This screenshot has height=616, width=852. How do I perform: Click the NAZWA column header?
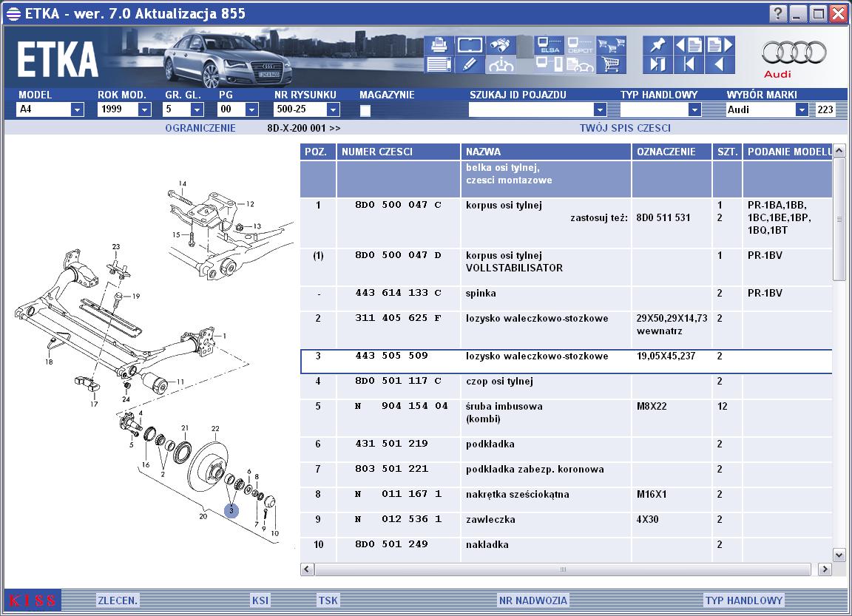point(546,152)
